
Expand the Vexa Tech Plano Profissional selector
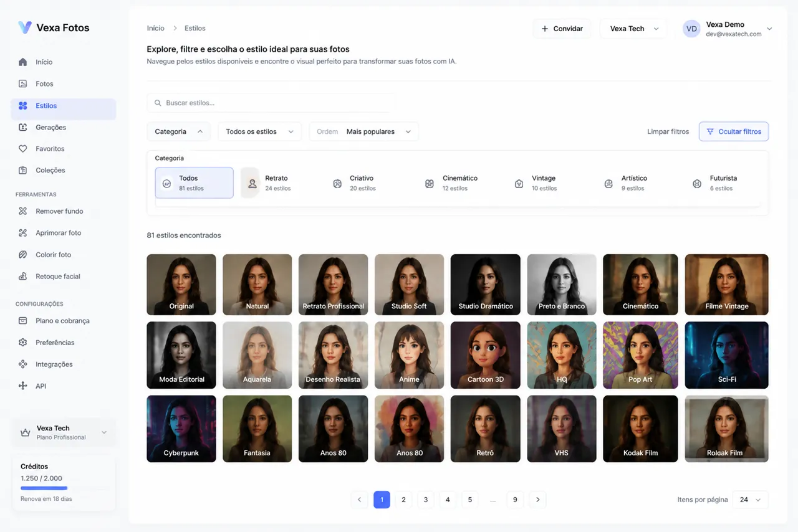[x=64, y=432]
